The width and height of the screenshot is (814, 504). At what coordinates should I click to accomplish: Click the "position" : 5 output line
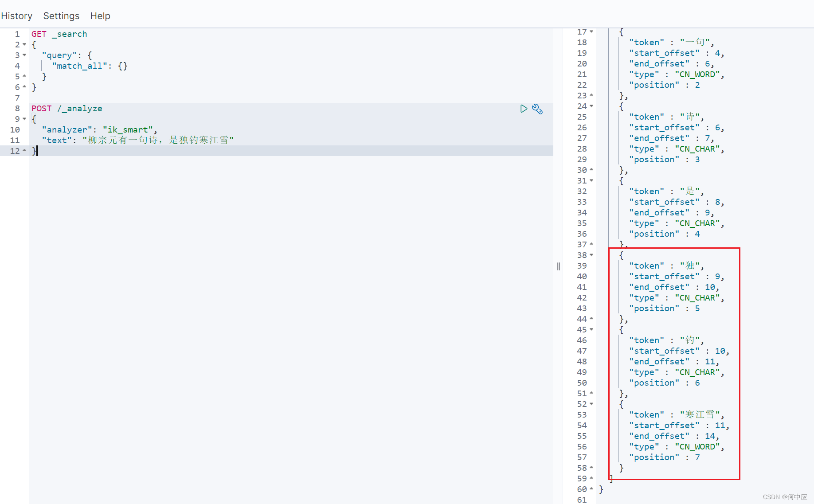point(665,309)
